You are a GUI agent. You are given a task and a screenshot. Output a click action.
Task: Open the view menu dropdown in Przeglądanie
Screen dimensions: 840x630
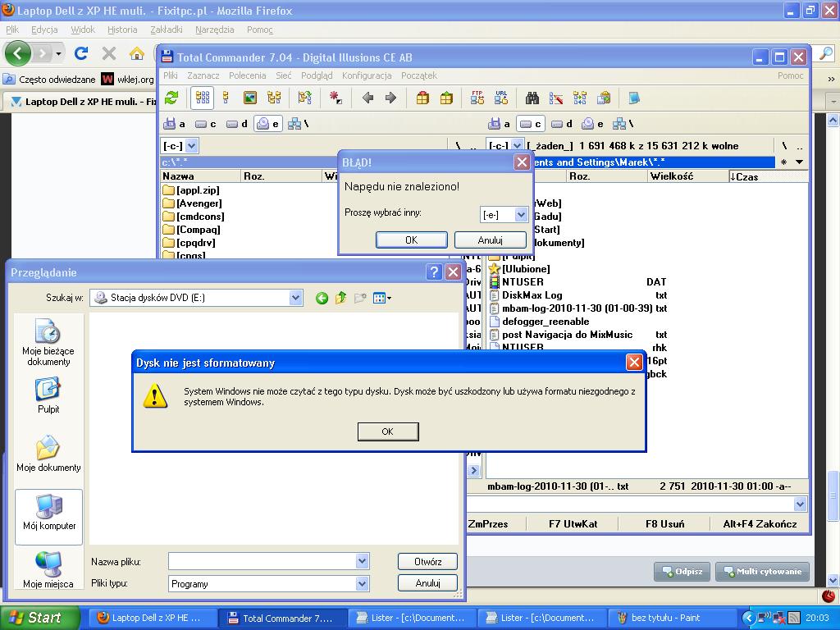(x=382, y=298)
